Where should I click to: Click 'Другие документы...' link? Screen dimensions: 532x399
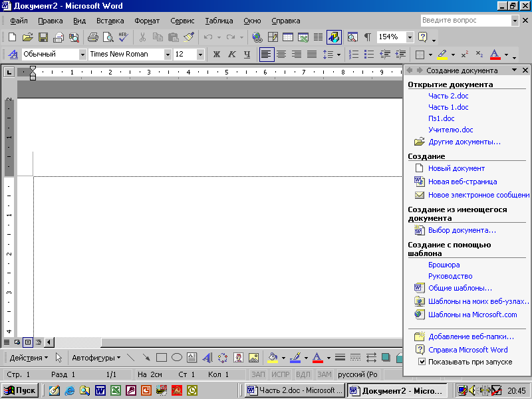[x=464, y=142]
